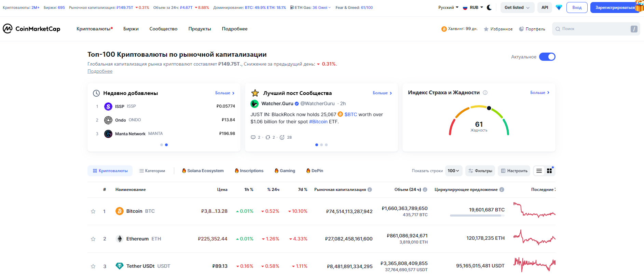The height and width of the screenshot is (277, 644).
Task: Click market cap column info icon
Action: 370,190
